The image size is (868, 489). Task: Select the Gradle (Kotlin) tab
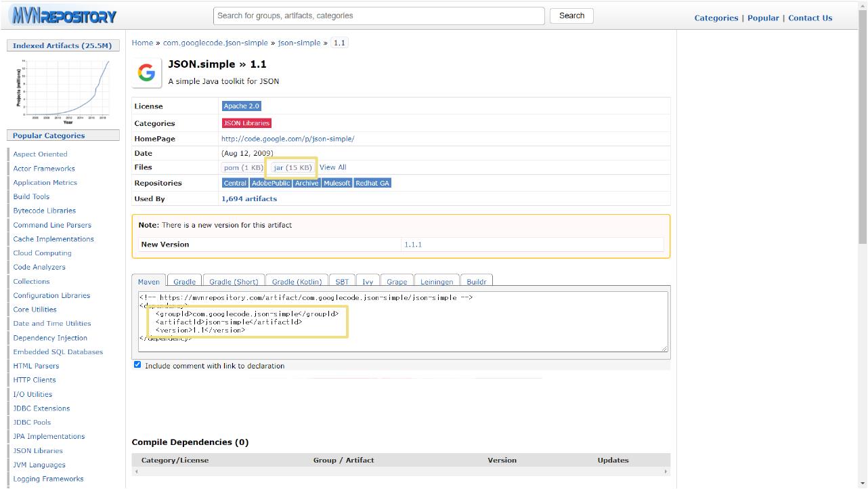point(297,282)
